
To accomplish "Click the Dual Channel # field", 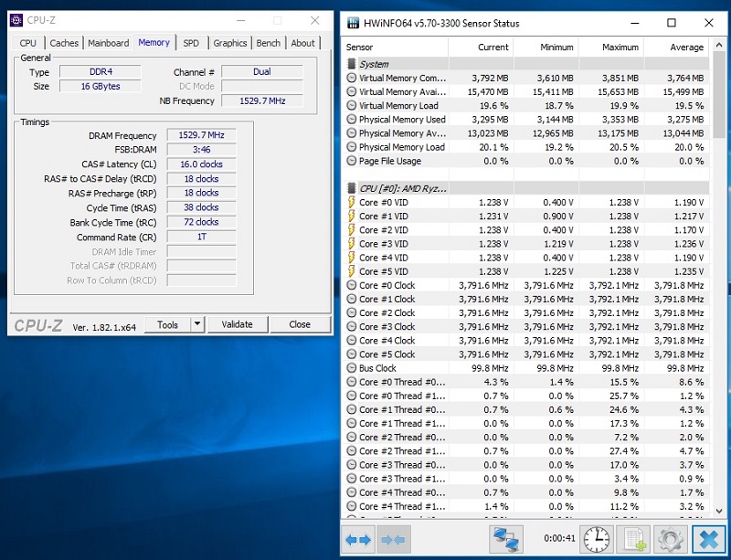I will pos(262,72).
